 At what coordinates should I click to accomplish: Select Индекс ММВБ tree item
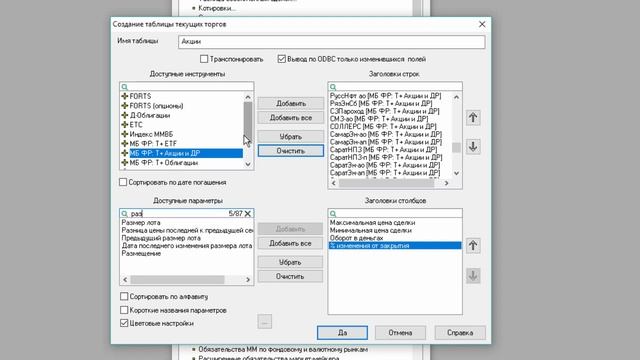[151, 134]
